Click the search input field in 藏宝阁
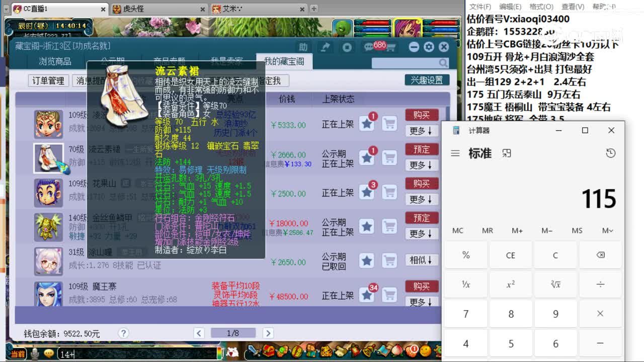644x362 pixels. coord(406,63)
